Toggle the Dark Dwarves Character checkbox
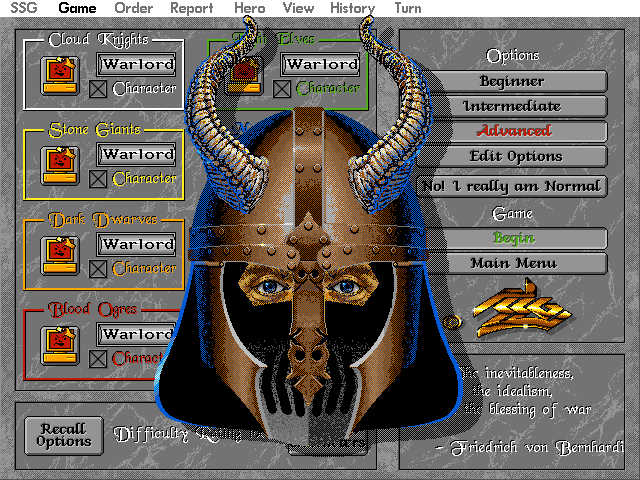The image size is (640, 480). point(98,269)
